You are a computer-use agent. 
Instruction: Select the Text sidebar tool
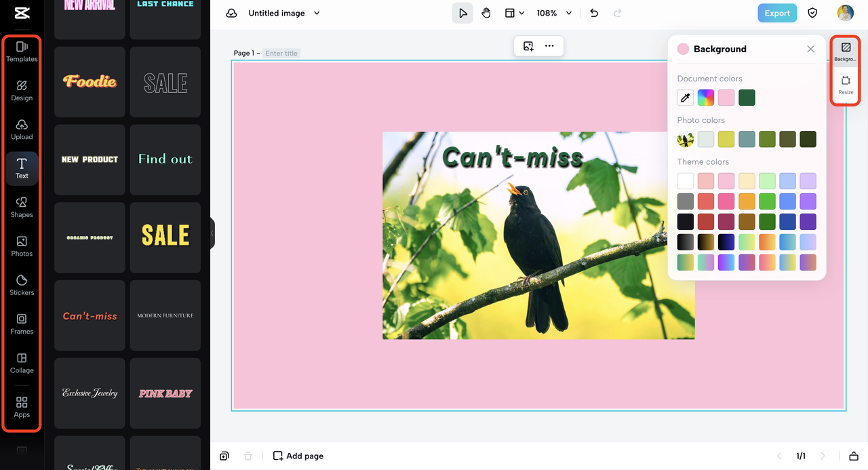click(22, 168)
